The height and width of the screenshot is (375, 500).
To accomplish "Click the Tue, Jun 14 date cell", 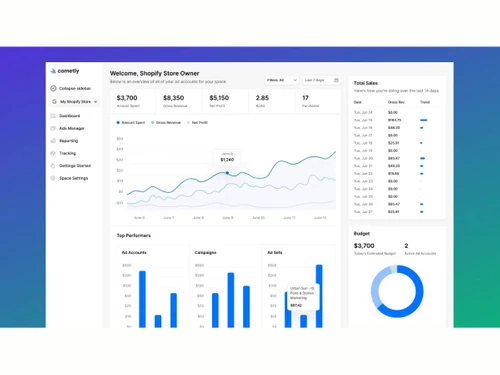I will (x=363, y=112).
